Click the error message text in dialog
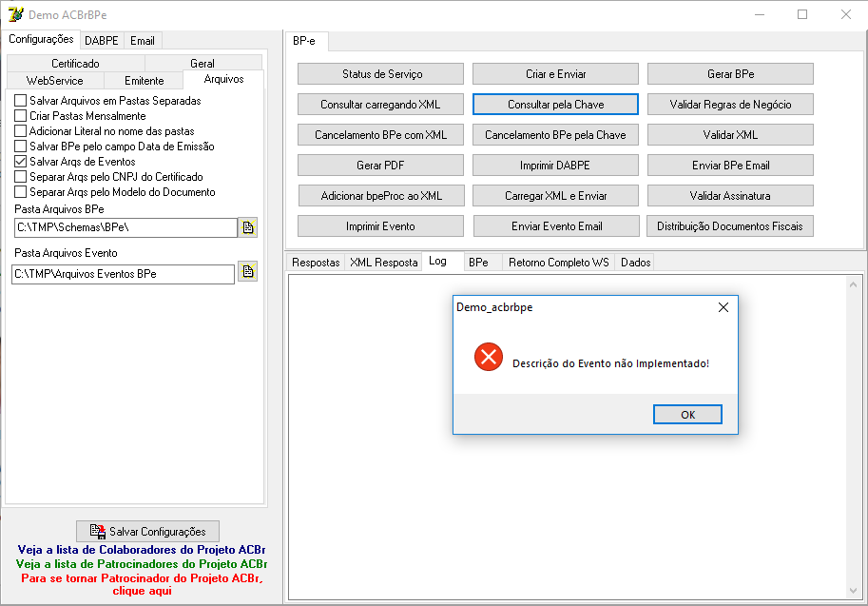Image resolution: width=868 pixels, height=606 pixels. [610, 363]
